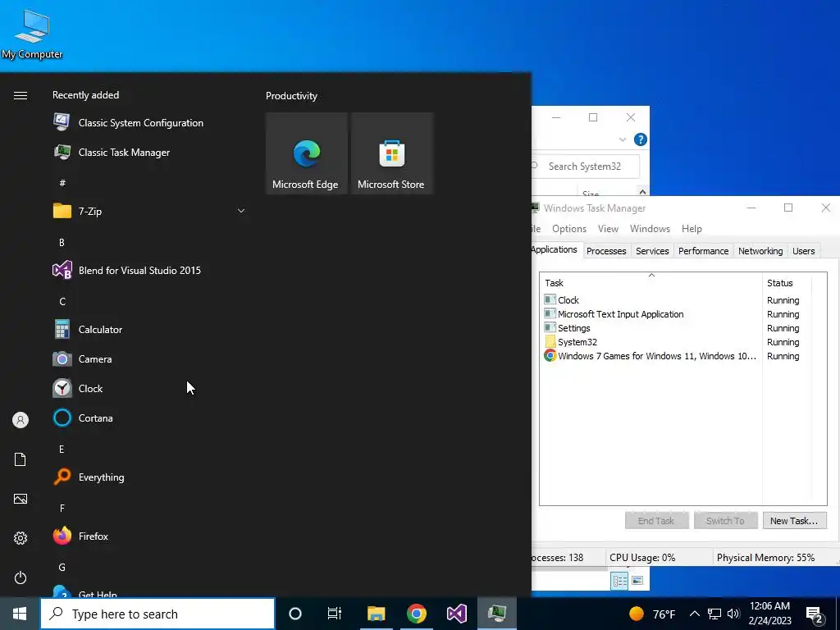840x630 pixels.
Task: Select the System32 task row
Action: click(x=672, y=342)
